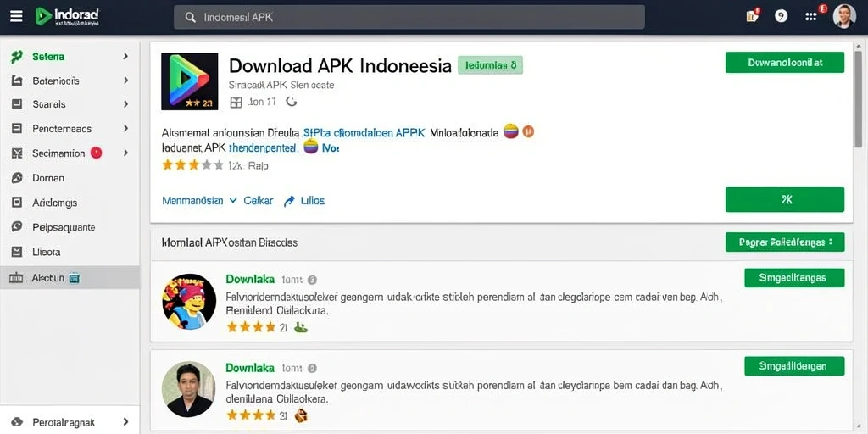Open the cartoon reviewer avatar
The image size is (868, 434).
pos(189,302)
